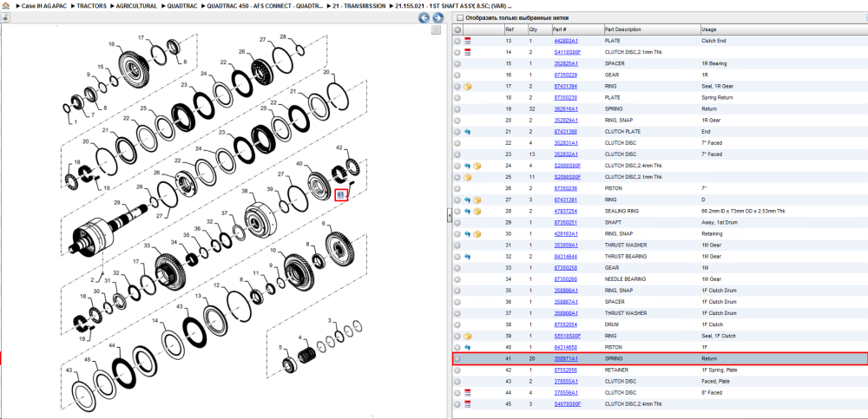The image size is (868, 419).
Task: Click the red notes icon on row 44
Action: tap(468, 392)
